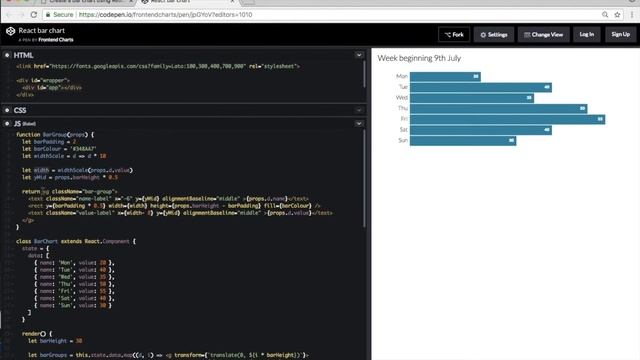Click the 'function BarGroup(props) {' line
Viewport: 640px width, 360px height.
click(55, 135)
